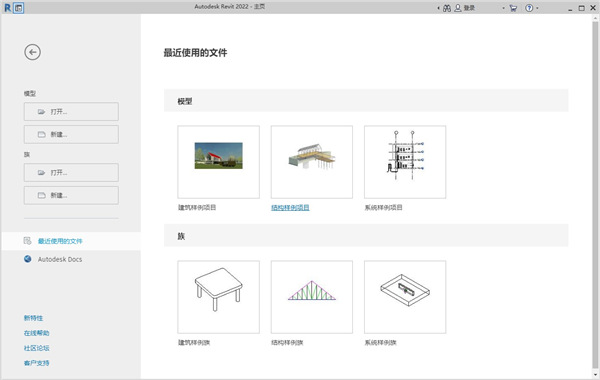Maximize the Revit window
The width and height of the screenshot is (600, 380).
pyautogui.click(x=582, y=8)
